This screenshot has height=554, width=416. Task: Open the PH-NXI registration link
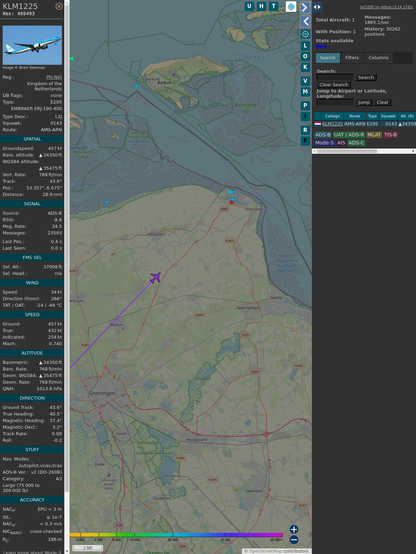[54, 77]
